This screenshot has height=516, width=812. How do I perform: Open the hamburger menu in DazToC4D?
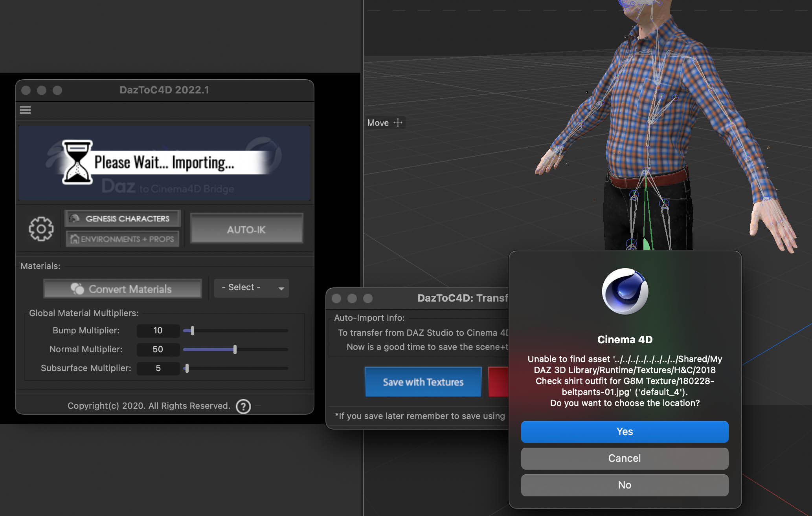pyautogui.click(x=25, y=110)
